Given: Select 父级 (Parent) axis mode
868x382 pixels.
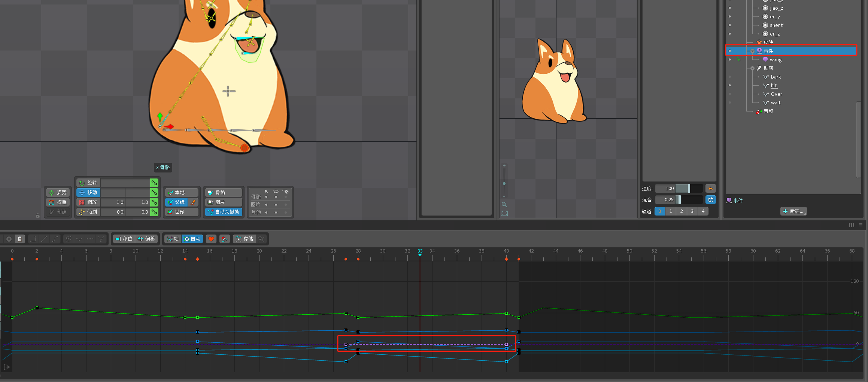Looking at the screenshot, I should [176, 202].
